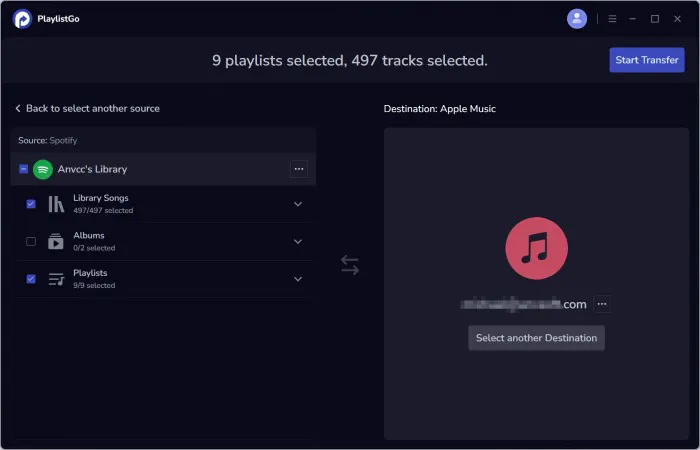Open more options for destination account
Viewport: 700px width, 450px height.
click(x=602, y=304)
